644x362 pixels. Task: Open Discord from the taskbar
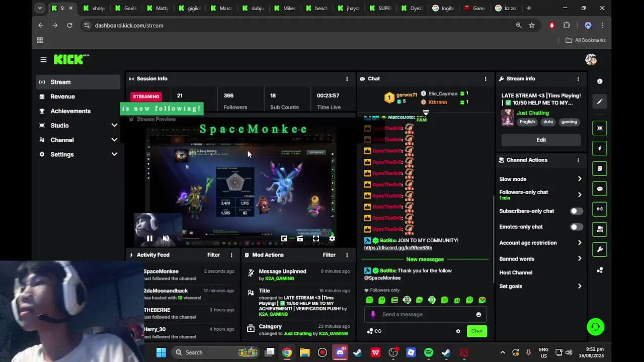click(x=340, y=352)
